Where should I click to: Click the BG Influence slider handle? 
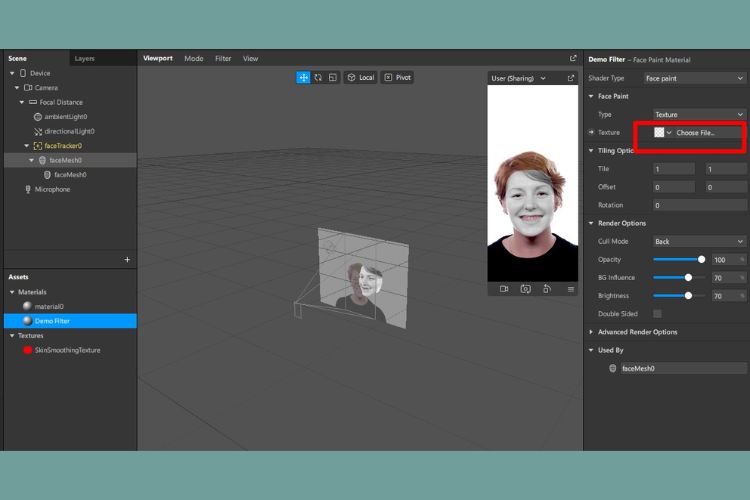(x=688, y=278)
